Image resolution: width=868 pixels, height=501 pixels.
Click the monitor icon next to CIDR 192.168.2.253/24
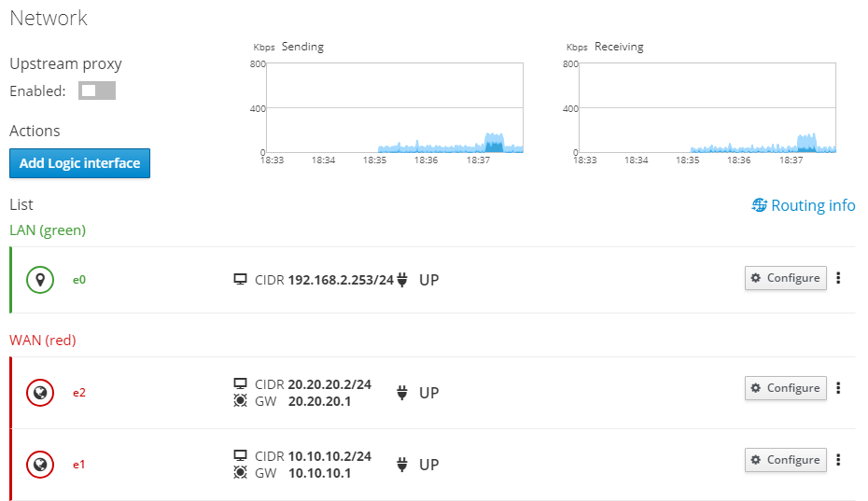240,280
